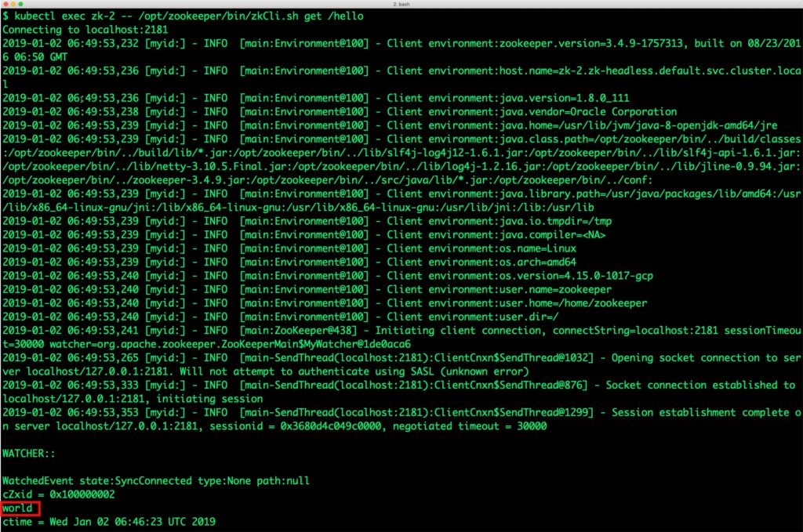This screenshot has width=803, height=532.
Task: Click the red close window button
Action: pyautogui.click(x=5, y=4)
